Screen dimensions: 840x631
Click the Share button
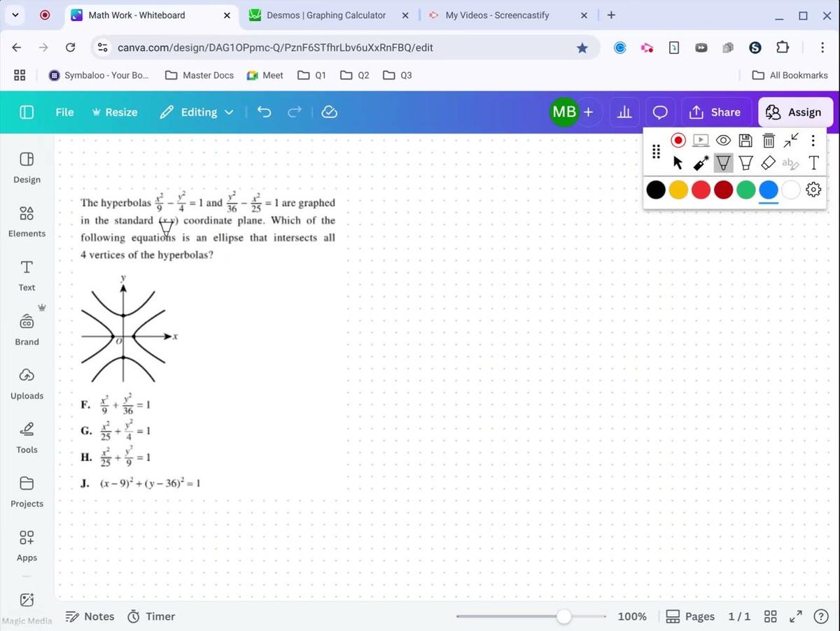(x=715, y=112)
